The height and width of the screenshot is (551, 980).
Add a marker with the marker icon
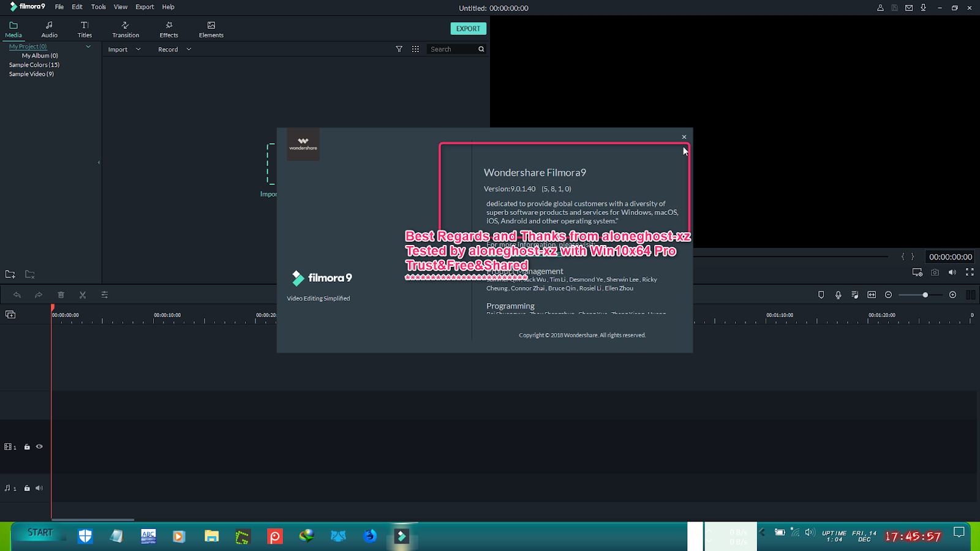click(x=821, y=295)
